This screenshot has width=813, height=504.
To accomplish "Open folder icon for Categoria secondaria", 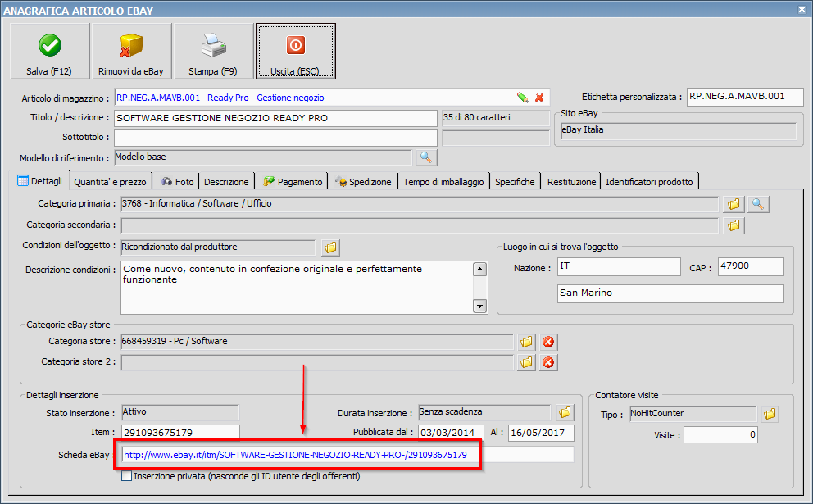I will (x=734, y=225).
